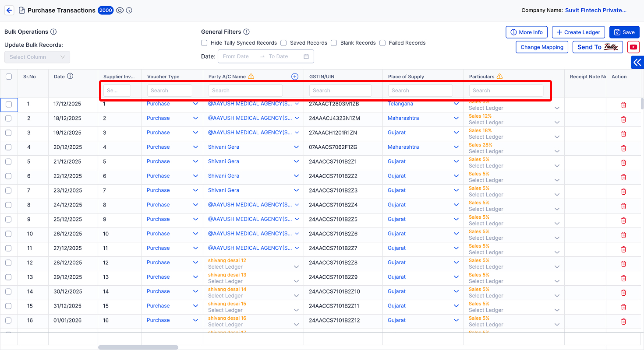Save the purchase transactions
The image size is (644, 350).
click(x=624, y=32)
